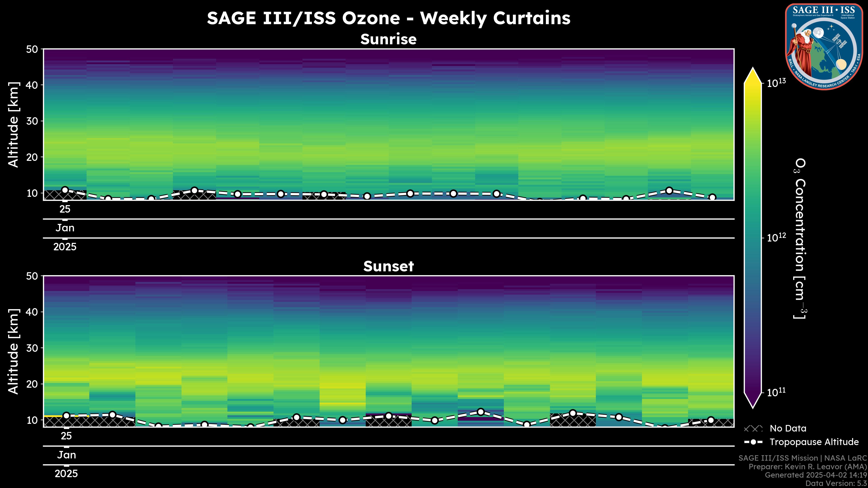
Task: Click last tropopause marker in Sunset plot
Action: click(x=711, y=420)
